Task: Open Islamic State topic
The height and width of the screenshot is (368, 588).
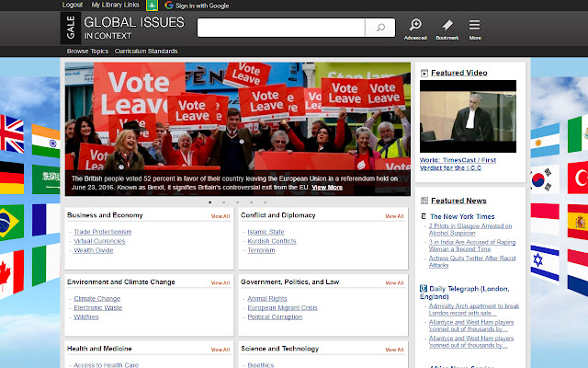Action: 266,232
